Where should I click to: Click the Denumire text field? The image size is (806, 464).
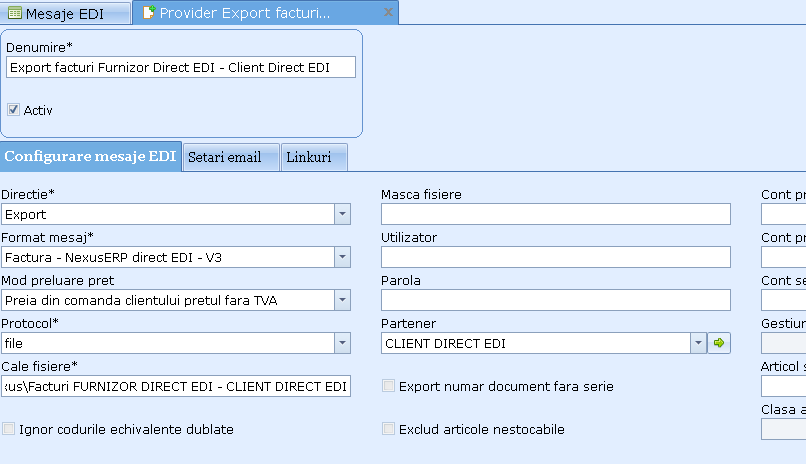click(180, 67)
